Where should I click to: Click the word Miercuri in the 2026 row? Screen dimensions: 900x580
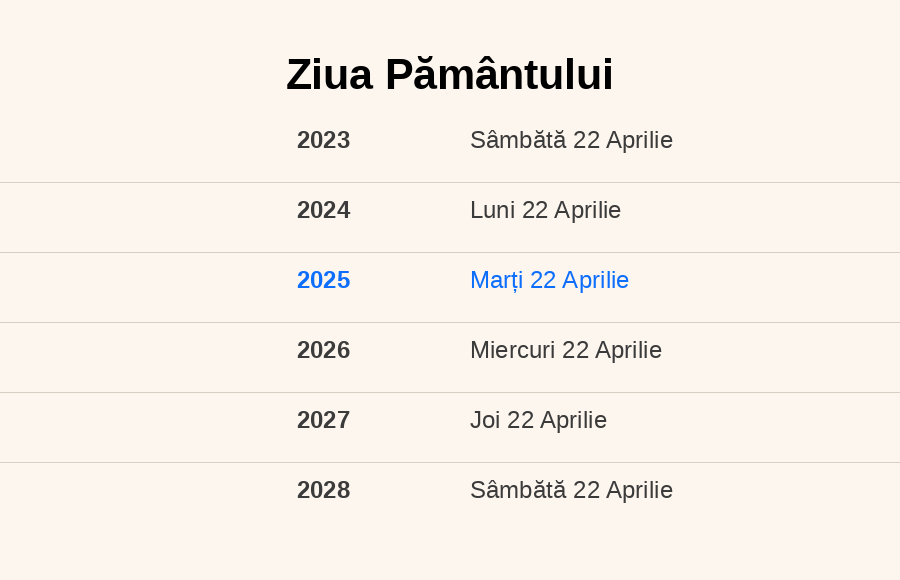pyautogui.click(x=513, y=350)
